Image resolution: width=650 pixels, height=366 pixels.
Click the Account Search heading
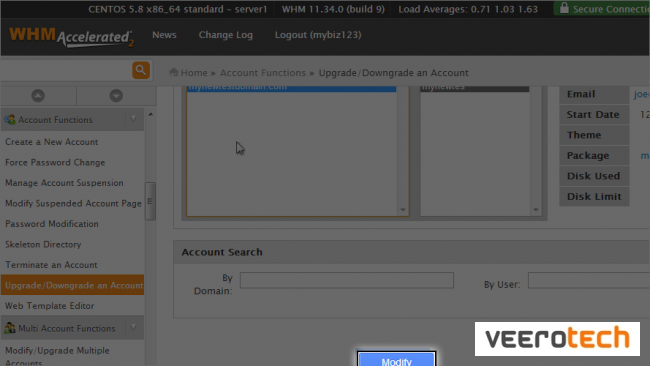click(x=222, y=252)
